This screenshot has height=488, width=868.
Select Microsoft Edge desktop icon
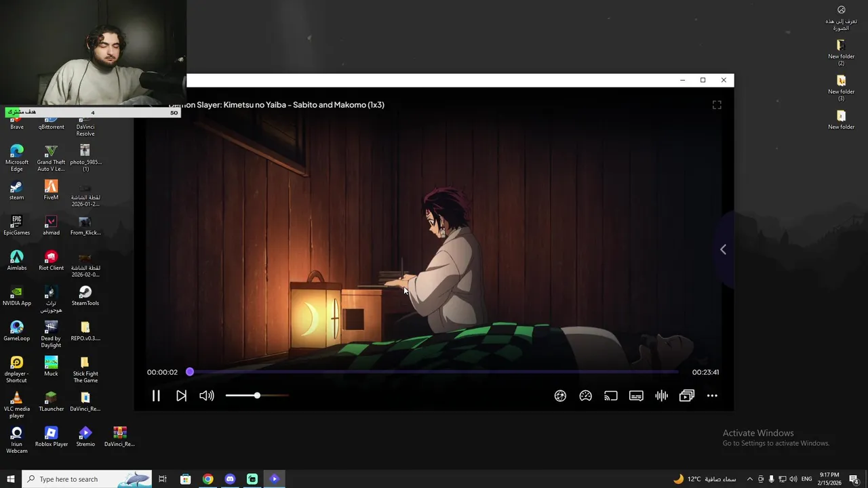pos(17,158)
